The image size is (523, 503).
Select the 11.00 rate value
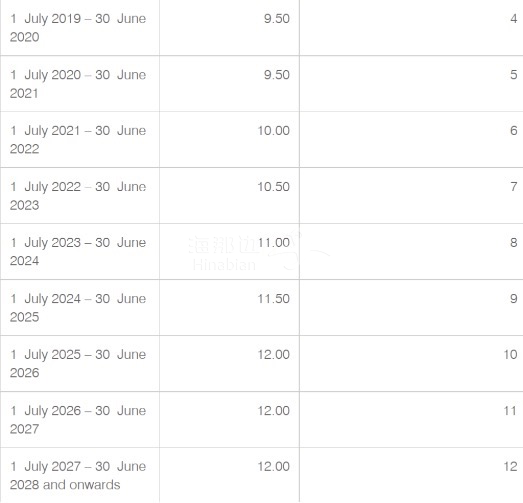click(x=274, y=242)
